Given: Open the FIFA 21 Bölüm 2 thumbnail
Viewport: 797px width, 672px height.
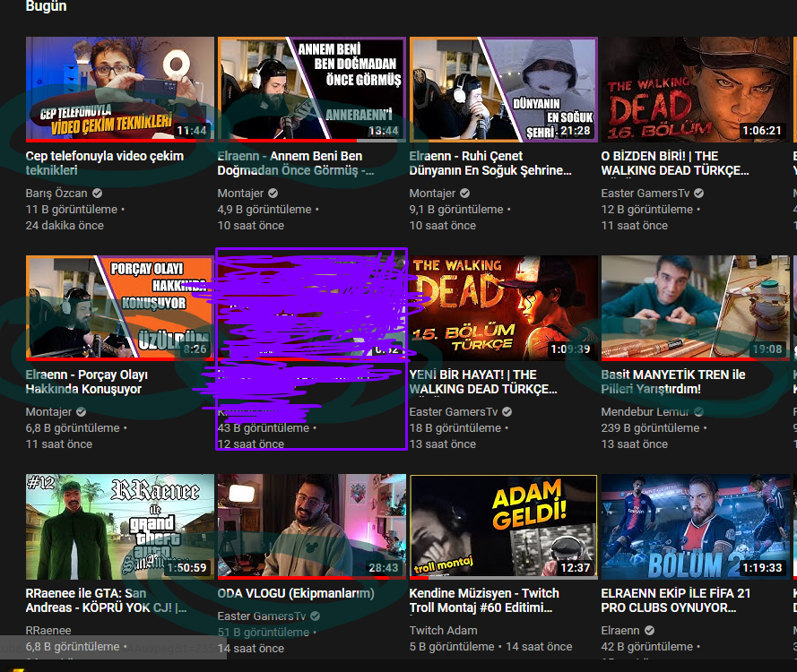Looking at the screenshot, I should [696, 527].
